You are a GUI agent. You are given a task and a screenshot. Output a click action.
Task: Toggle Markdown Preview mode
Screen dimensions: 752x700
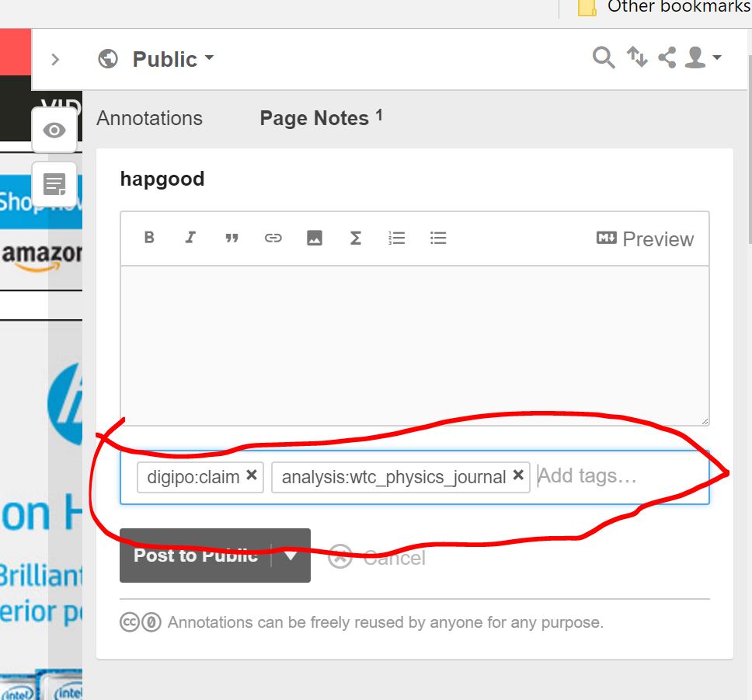point(645,239)
